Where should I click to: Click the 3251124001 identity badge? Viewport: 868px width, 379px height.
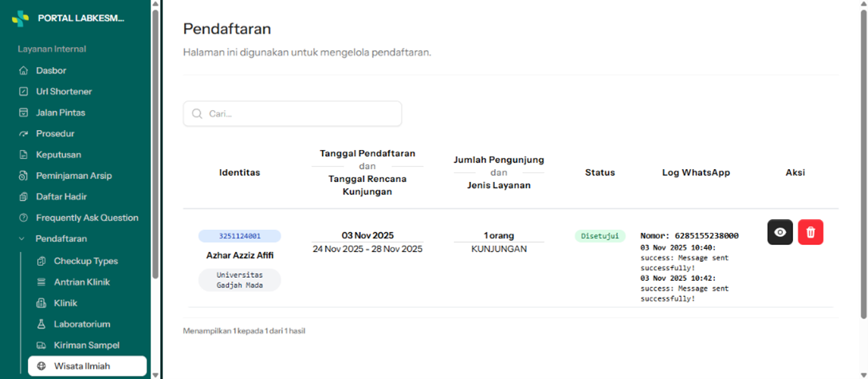tap(240, 236)
